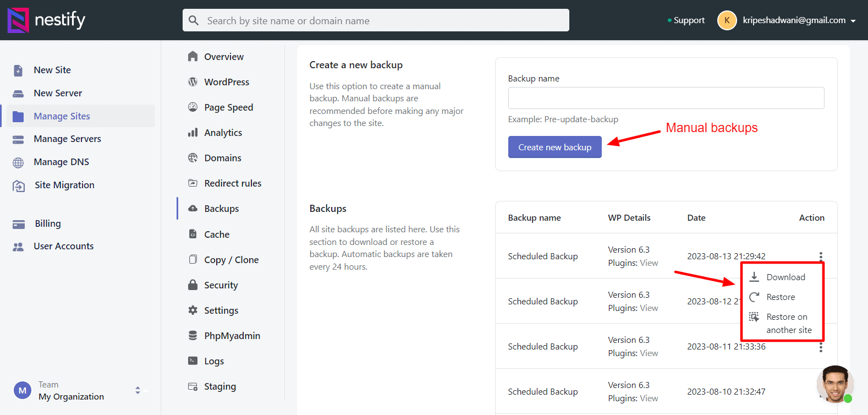
Task: Select the Domains globe icon
Action: 193,158
